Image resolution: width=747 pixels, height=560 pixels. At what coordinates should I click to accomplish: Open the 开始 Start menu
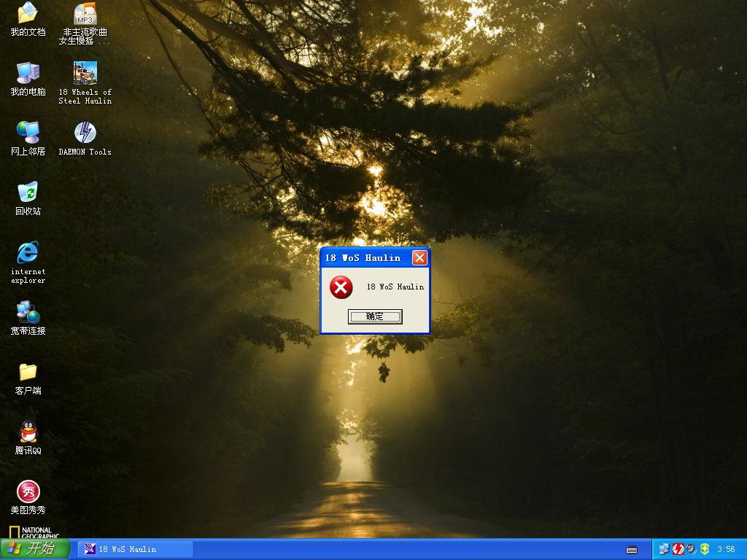[34, 549]
